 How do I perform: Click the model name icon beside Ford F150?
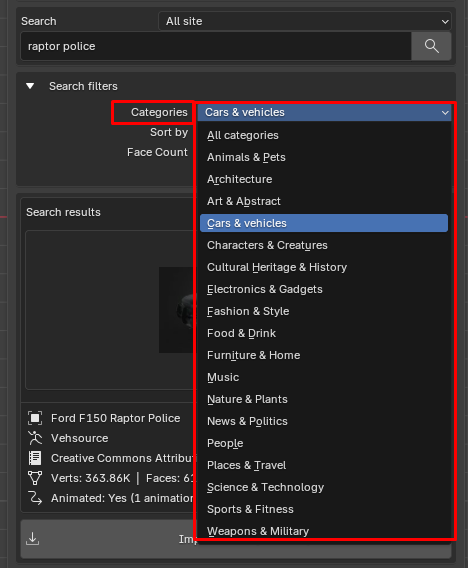coord(35,418)
